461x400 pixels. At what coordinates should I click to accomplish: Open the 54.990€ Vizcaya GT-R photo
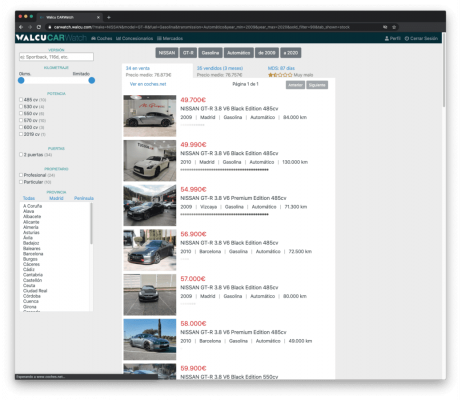(150, 205)
